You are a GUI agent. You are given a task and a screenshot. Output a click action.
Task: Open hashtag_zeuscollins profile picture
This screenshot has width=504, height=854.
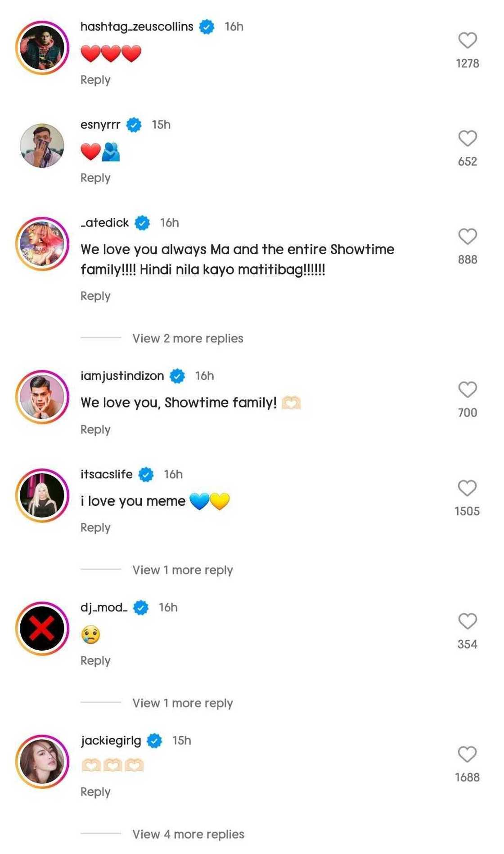pyautogui.click(x=42, y=48)
